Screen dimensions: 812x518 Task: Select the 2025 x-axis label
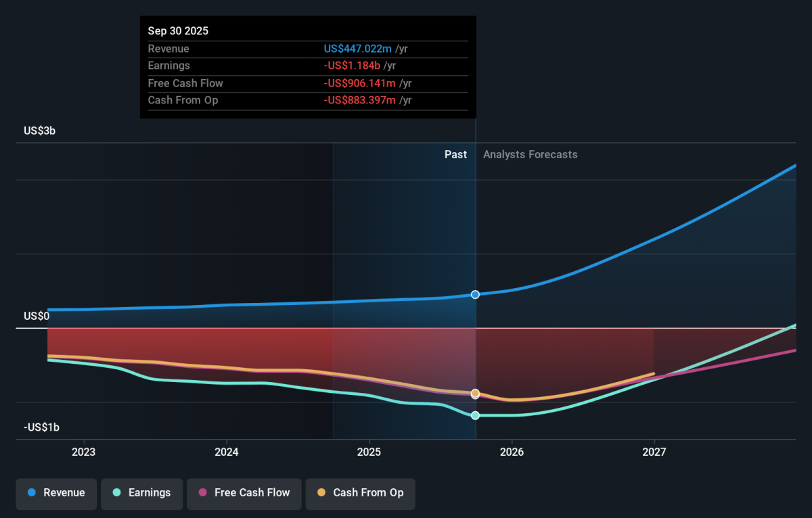(x=369, y=452)
